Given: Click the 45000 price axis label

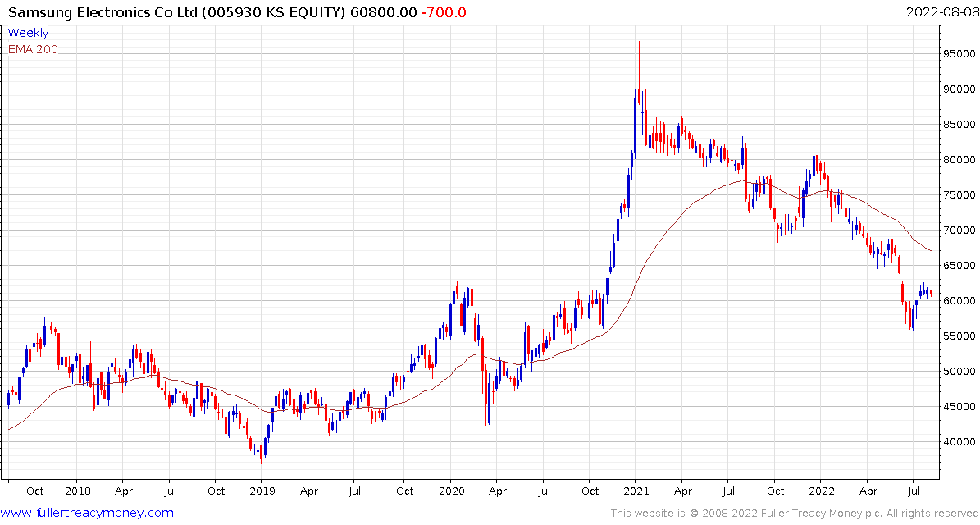Looking at the screenshot, I should point(960,407).
